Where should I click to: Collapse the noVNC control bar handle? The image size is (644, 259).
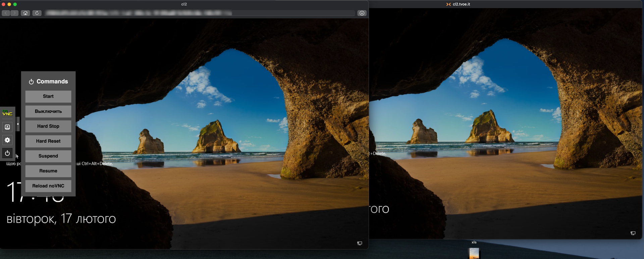coord(18,124)
